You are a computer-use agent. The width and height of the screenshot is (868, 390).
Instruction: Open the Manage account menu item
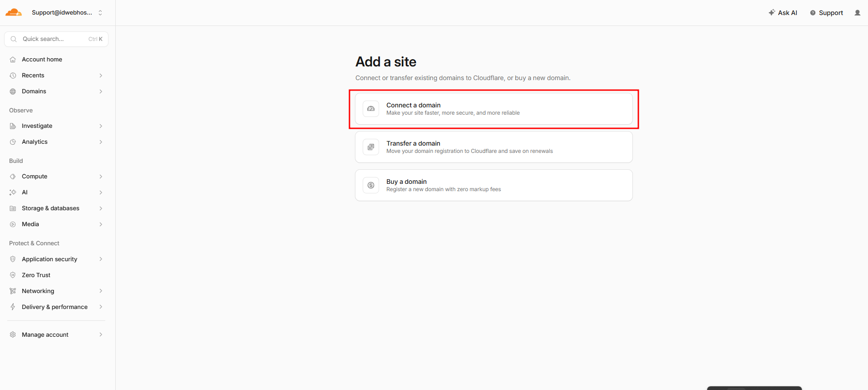click(56, 334)
